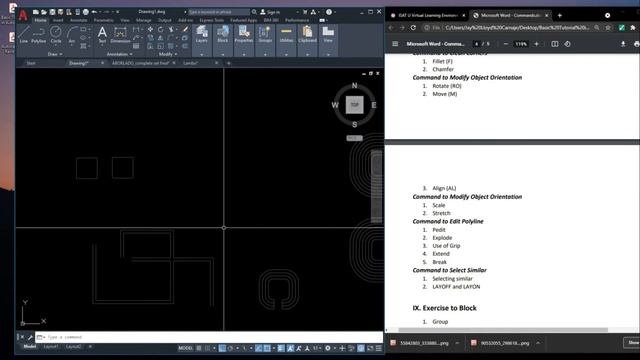Toggle 2D Object Snap in status bar
The width and height of the screenshot is (640, 360).
tap(267, 348)
